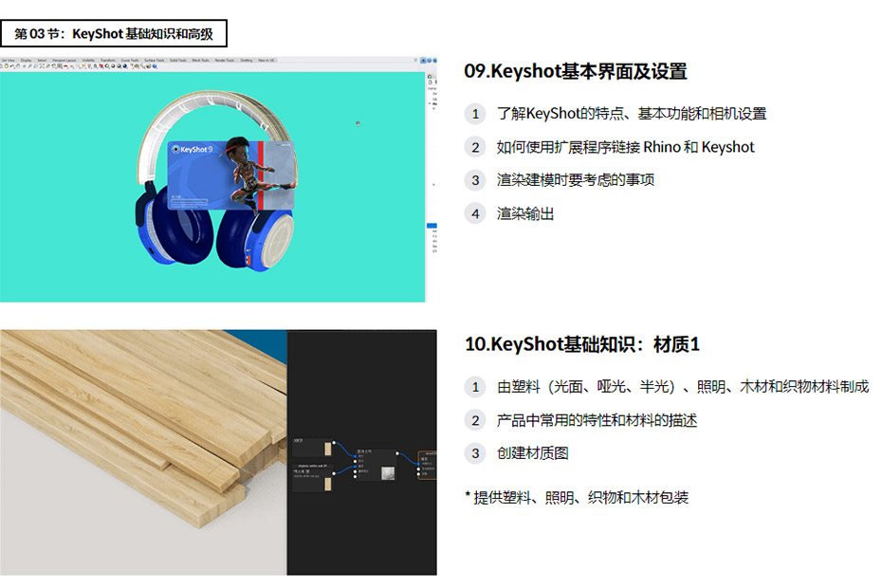Click the wood planks render image
882x588 pixels.
coord(143,452)
